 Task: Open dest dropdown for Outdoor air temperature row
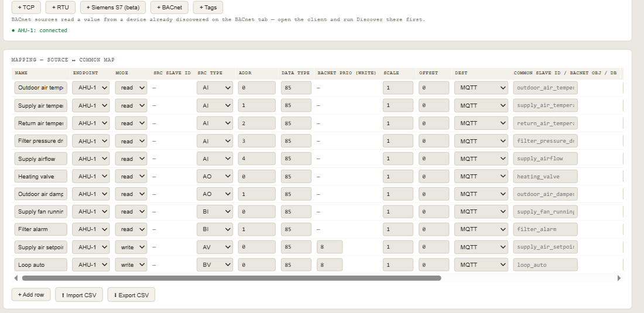[x=481, y=88]
